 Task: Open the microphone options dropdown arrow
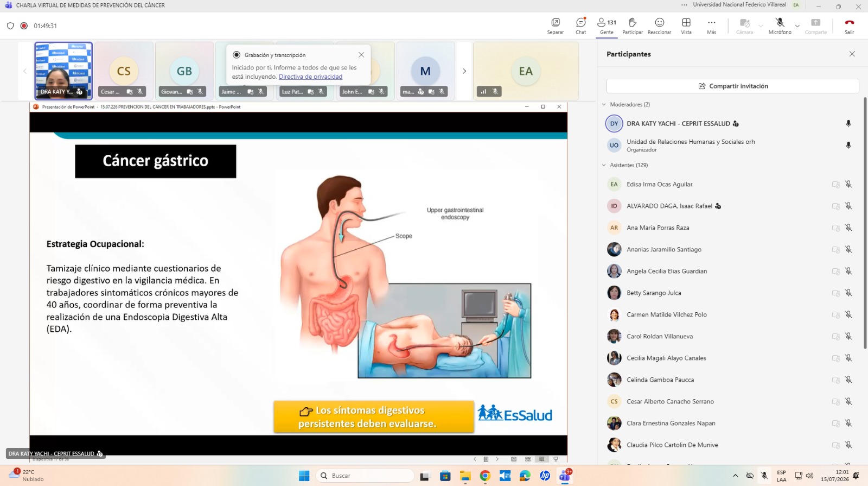(x=797, y=26)
